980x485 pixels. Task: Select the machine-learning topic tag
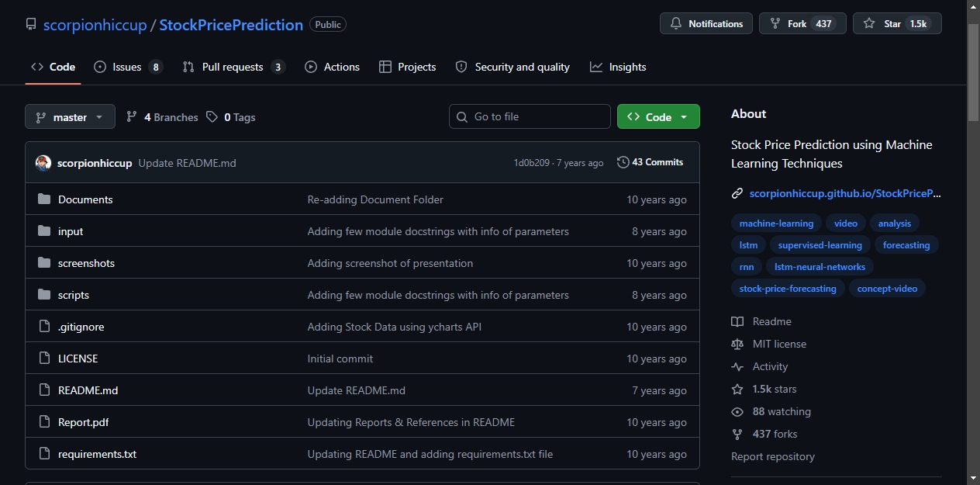coord(776,223)
